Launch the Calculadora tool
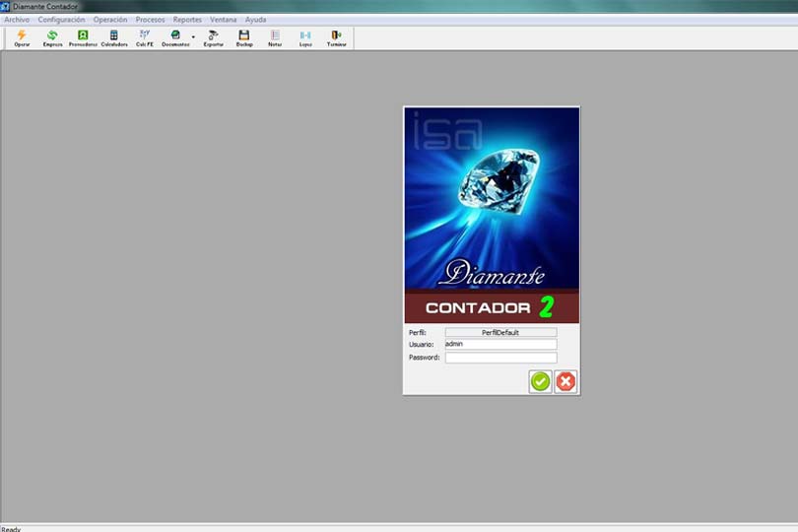This screenshot has width=798, height=532. [114, 38]
